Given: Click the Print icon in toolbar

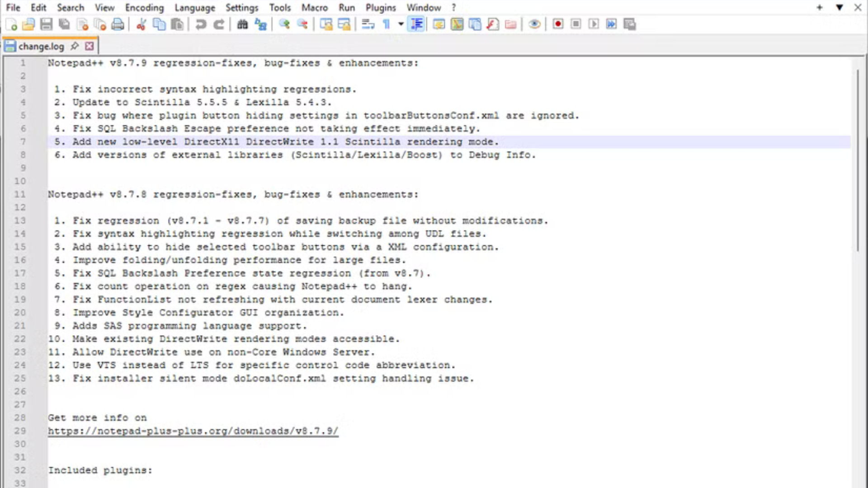Looking at the screenshot, I should (x=118, y=24).
